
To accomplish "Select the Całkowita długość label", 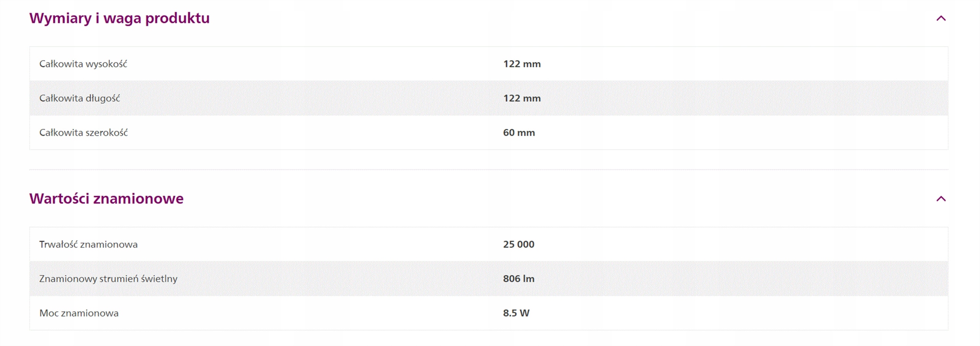I will tap(80, 98).
